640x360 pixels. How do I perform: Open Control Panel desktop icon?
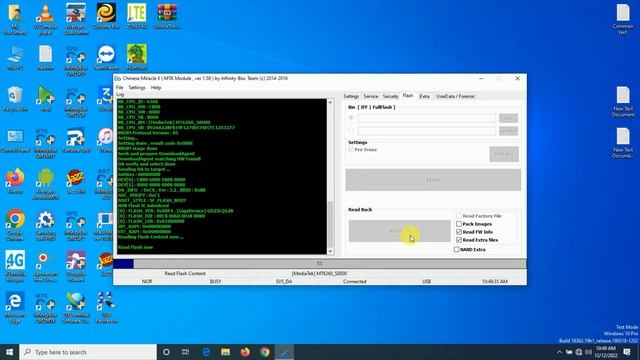click(x=15, y=141)
